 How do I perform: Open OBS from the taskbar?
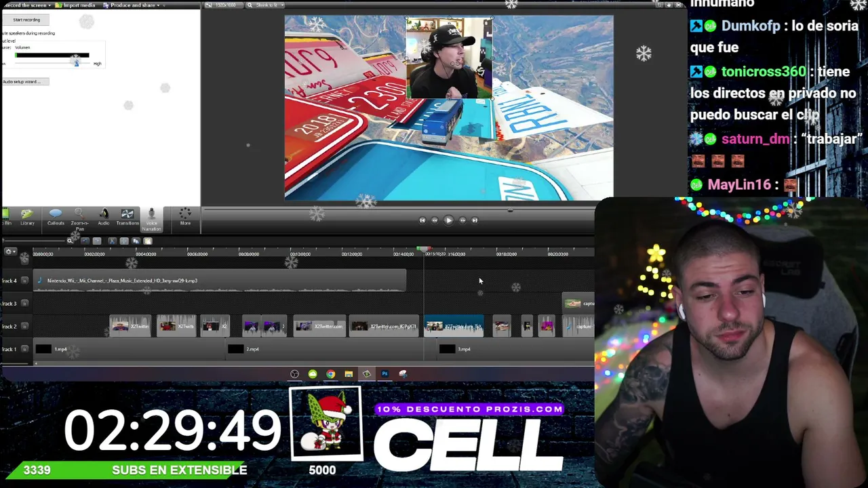[x=294, y=373]
